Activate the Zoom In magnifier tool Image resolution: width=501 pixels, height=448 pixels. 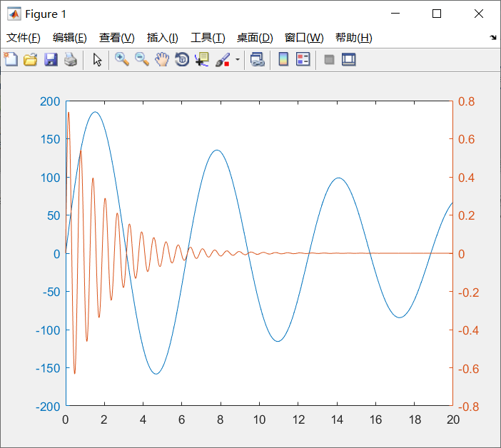pyautogui.click(x=122, y=59)
